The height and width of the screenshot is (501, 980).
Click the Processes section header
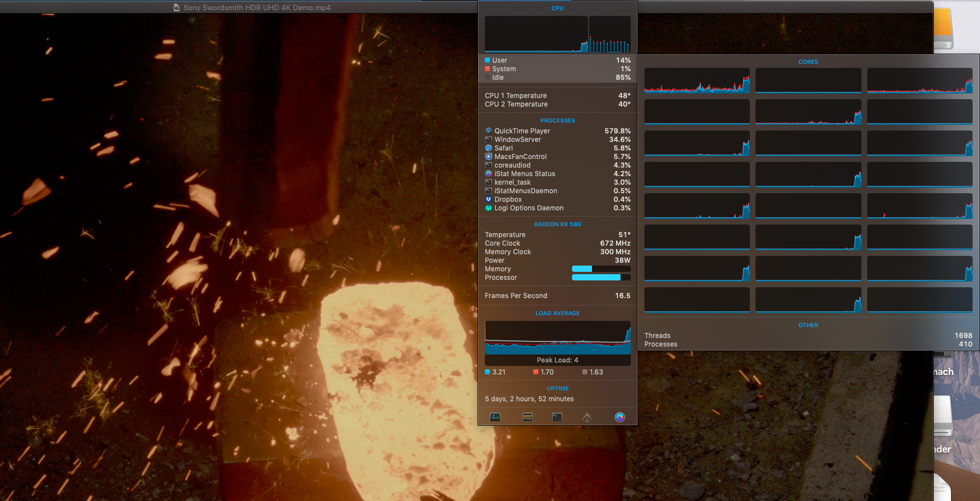click(557, 121)
